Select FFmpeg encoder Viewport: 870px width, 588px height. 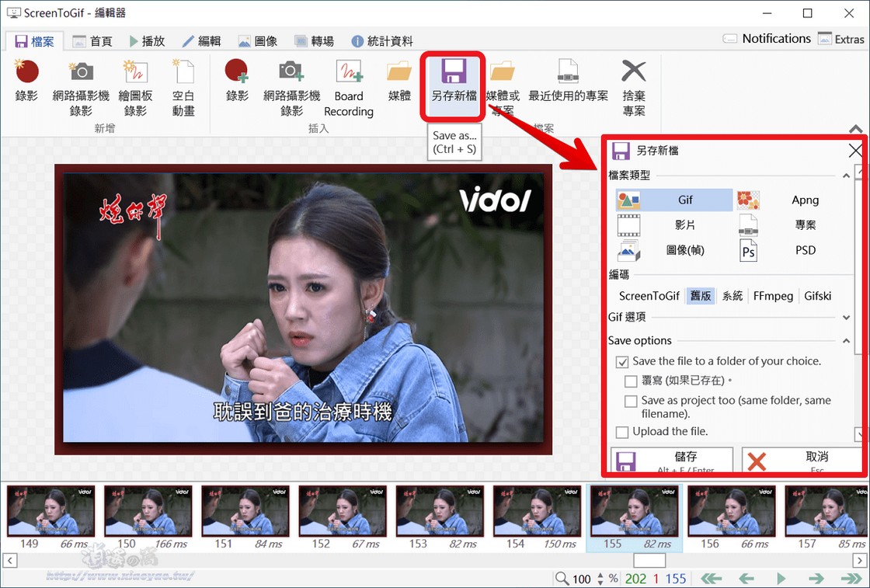tap(773, 296)
